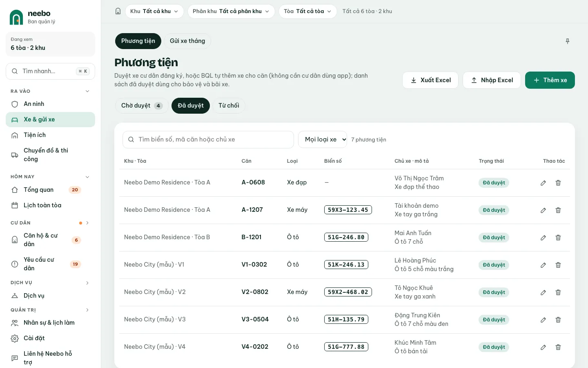Open Chuyển đồ & thi công

[50, 155]
